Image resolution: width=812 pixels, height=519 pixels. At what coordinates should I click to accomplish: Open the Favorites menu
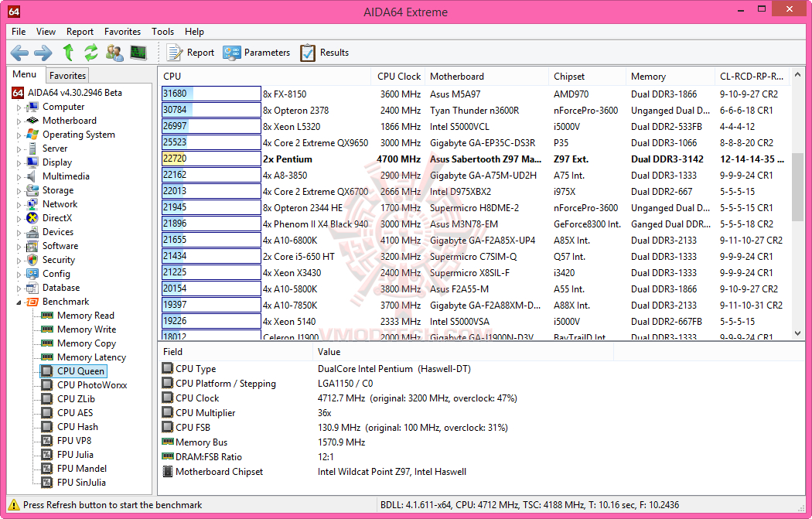click(122, 32)
